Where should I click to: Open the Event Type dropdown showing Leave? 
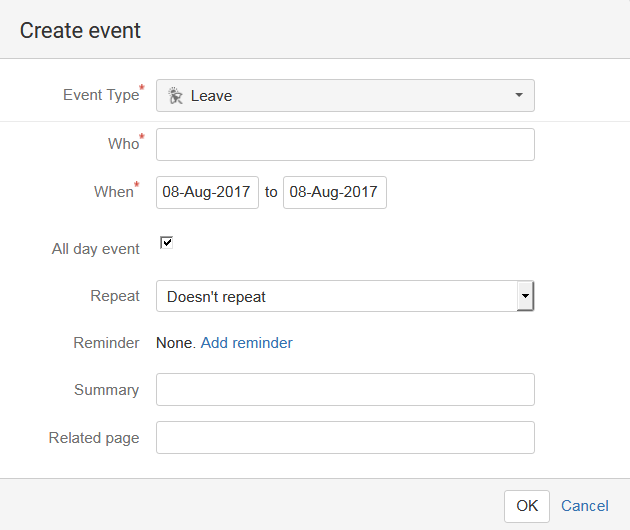coord(345,96)
